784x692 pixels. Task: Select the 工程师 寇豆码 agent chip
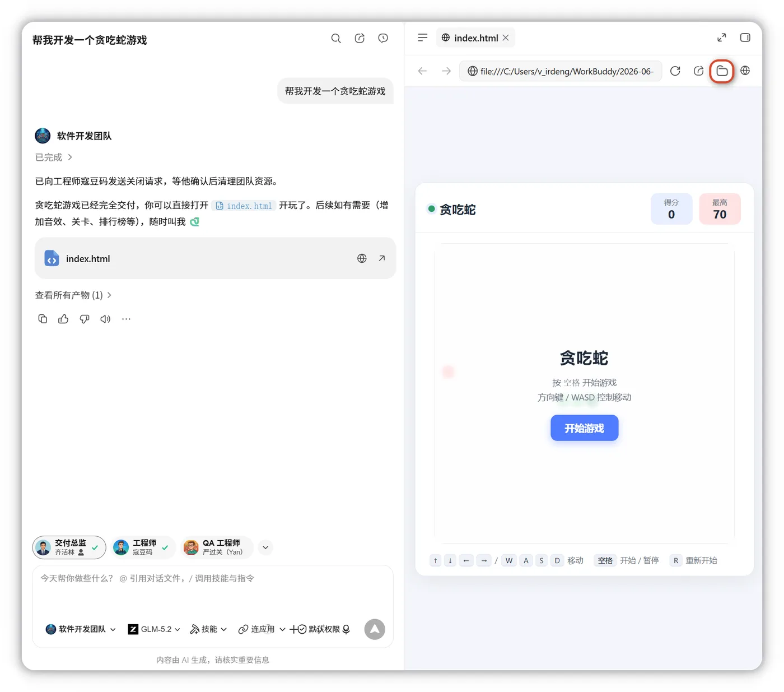tap(143, 547)
